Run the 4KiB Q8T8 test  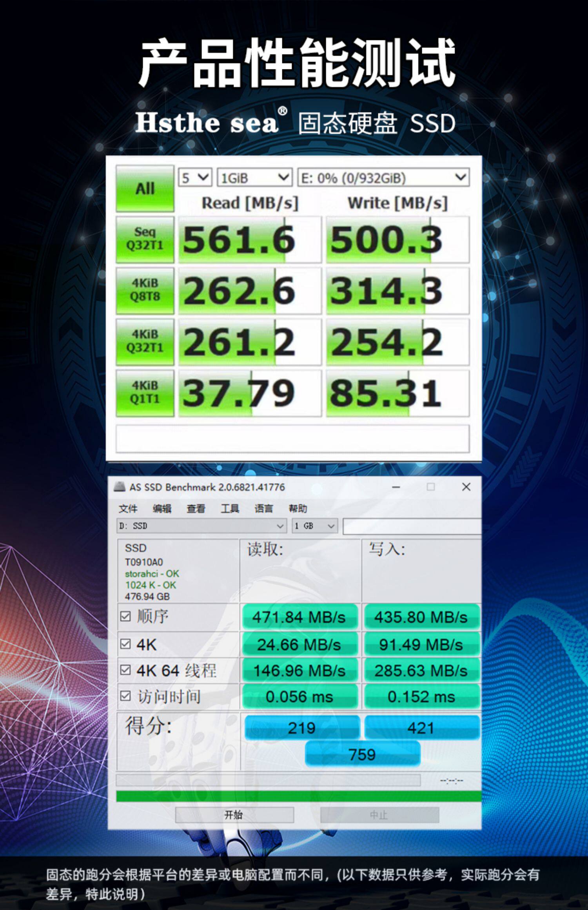coord(145,290)
